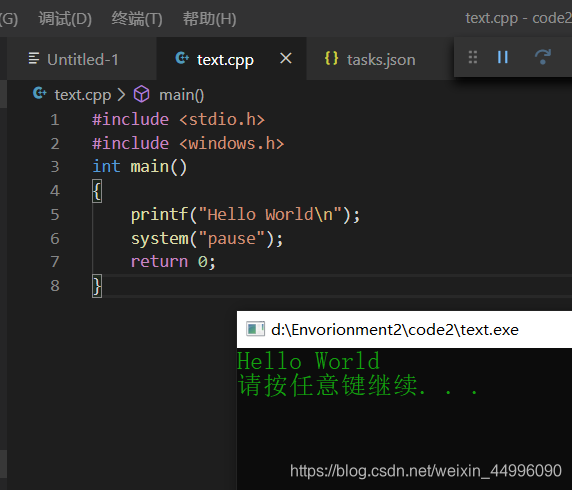Click the debug Step Over icon
Screen dimensions: 572x490
click(542, 57)
